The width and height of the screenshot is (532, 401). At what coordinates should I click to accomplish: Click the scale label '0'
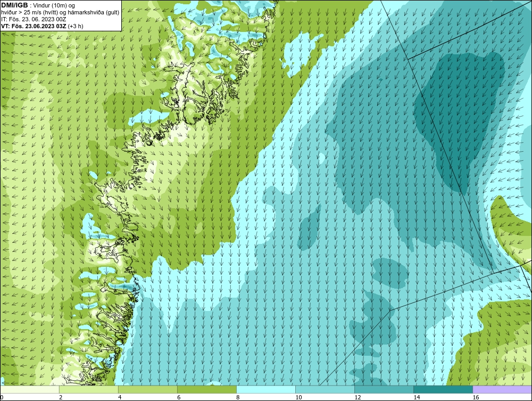(2, 397)
